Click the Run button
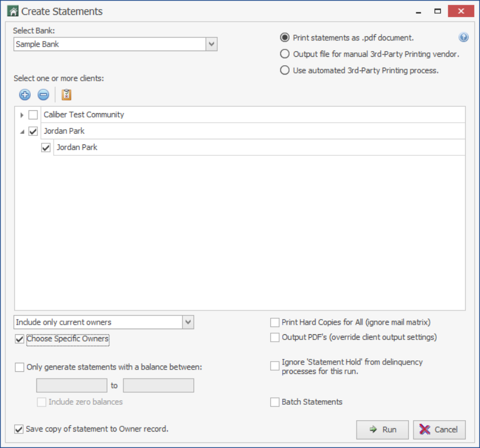Image resolution: width=480 pixels, height=448 pixels. (382, 430)
